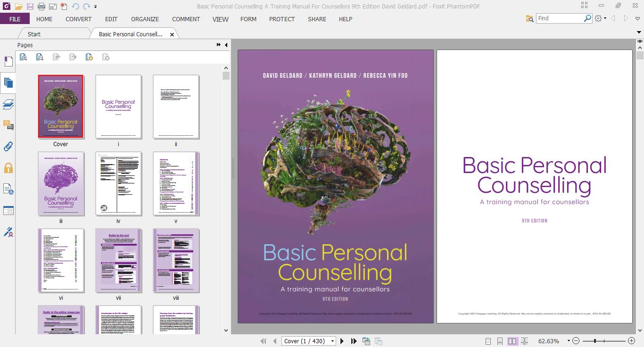The image size is (644, 347).
Task: Click the Print icon in quick access toolbar
Action: (41, 7)
